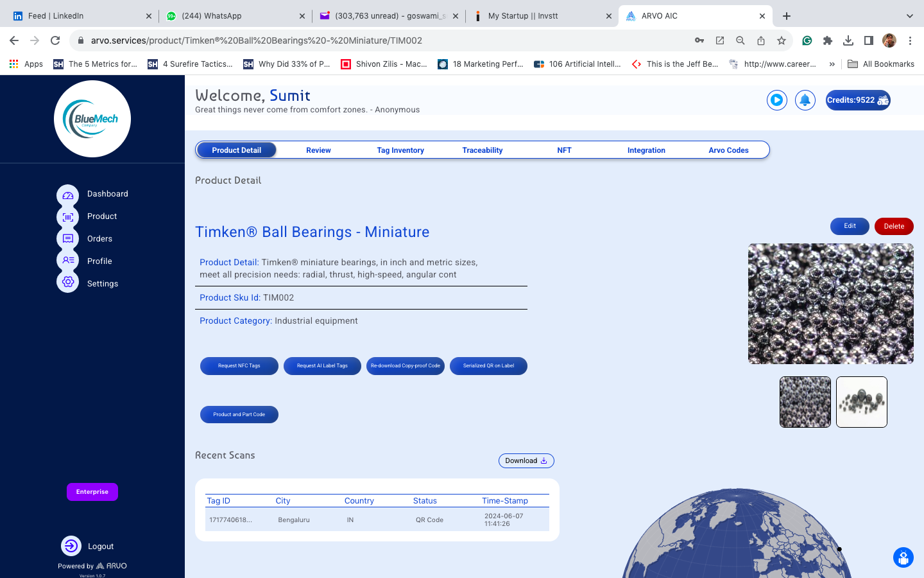Image resolution: width=924 pixels, height=578 pixels.
Task: Click the BlueMech company logo
Action: click(x=92, y=119)
